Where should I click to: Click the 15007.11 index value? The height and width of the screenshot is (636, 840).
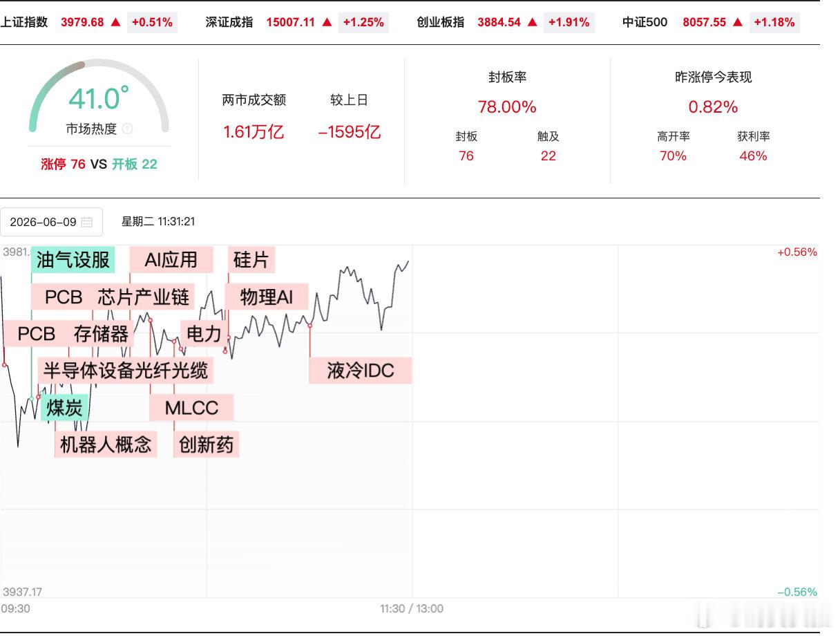point(290,22)
